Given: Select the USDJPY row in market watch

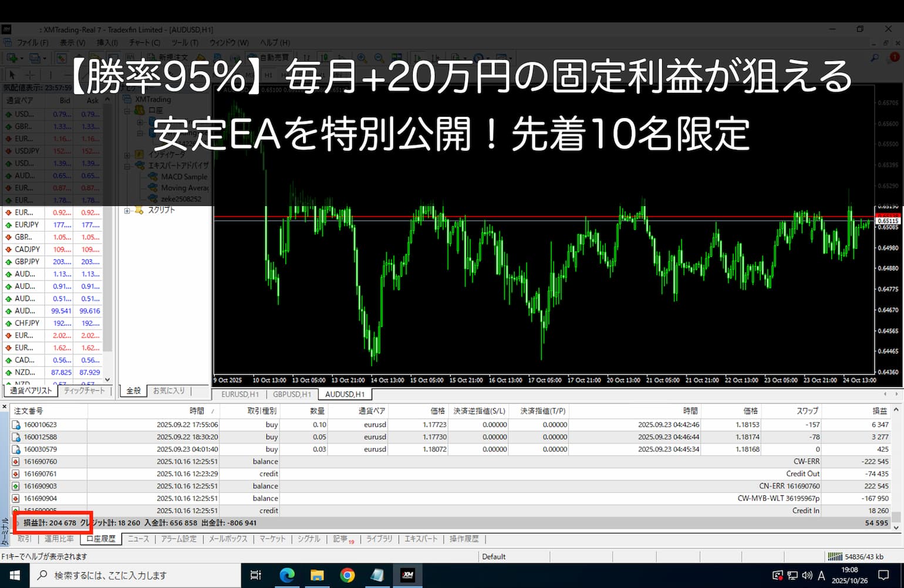Looking at the screenshot, I should click(x=27, y=151).
